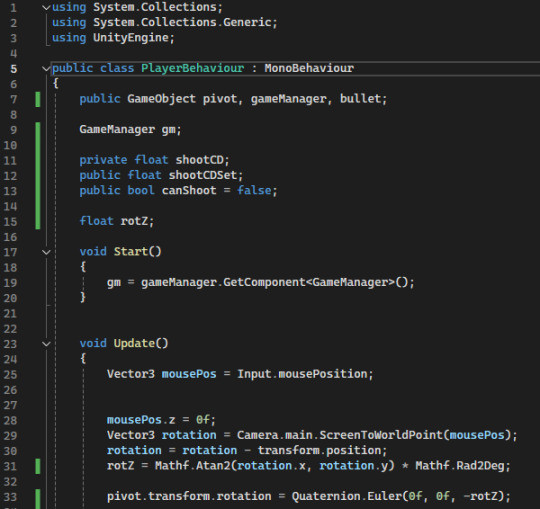Click 'canShoot' variable name
The height and width of the screenshot is (509, 540).
(189, 190)
